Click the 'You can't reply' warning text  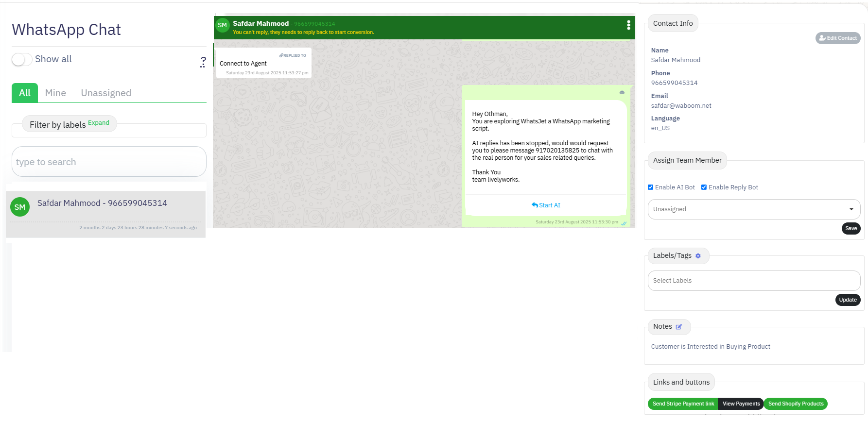[x=303, y=33]
